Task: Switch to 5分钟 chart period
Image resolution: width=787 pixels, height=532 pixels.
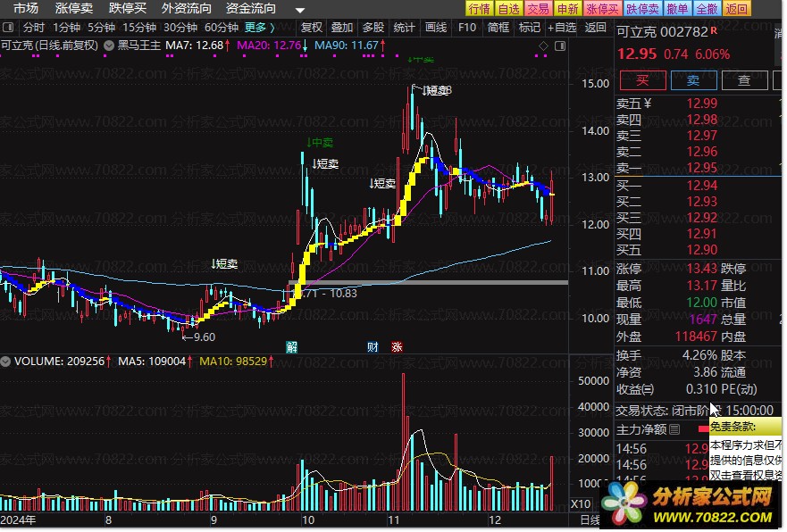Action: pyautogui.click(x=101, y=28)
